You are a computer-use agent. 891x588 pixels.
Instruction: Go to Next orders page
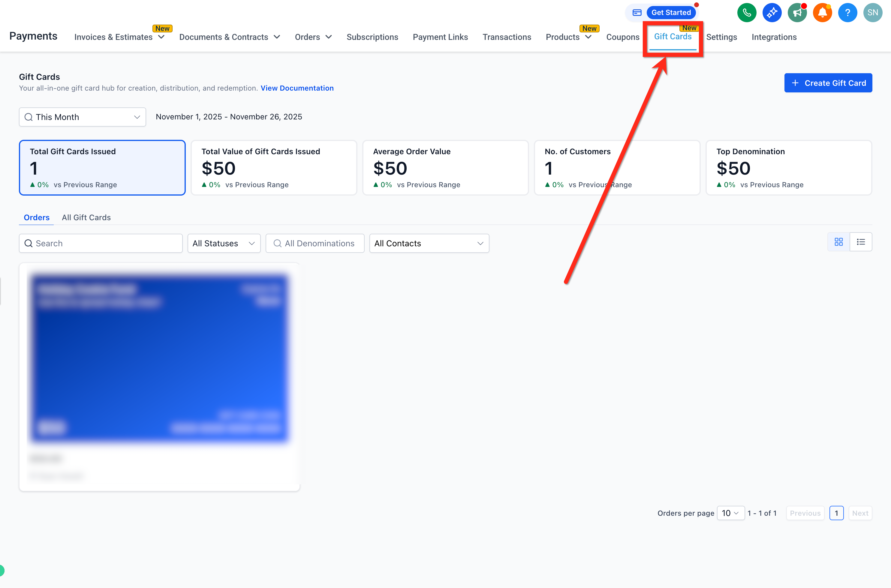(x=860, y=513)
